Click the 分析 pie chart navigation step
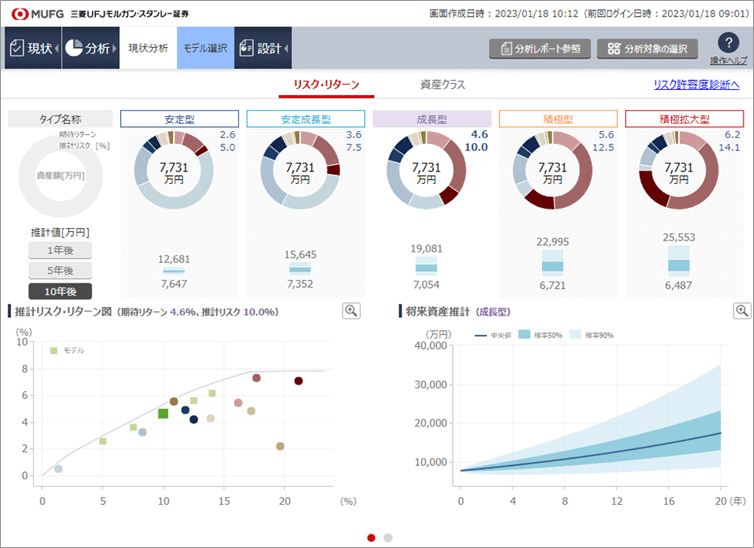Viewport: 754px width, 548px height. point(89,48)
